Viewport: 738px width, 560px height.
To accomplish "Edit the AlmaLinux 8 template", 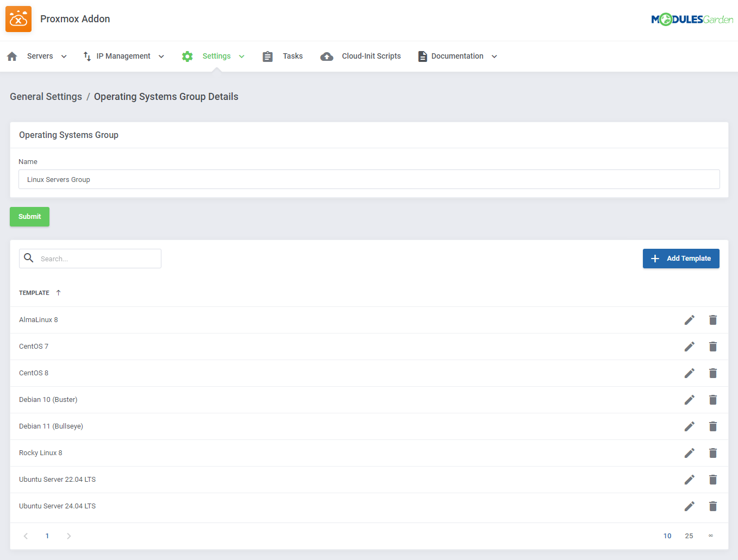I will point(689,320).
